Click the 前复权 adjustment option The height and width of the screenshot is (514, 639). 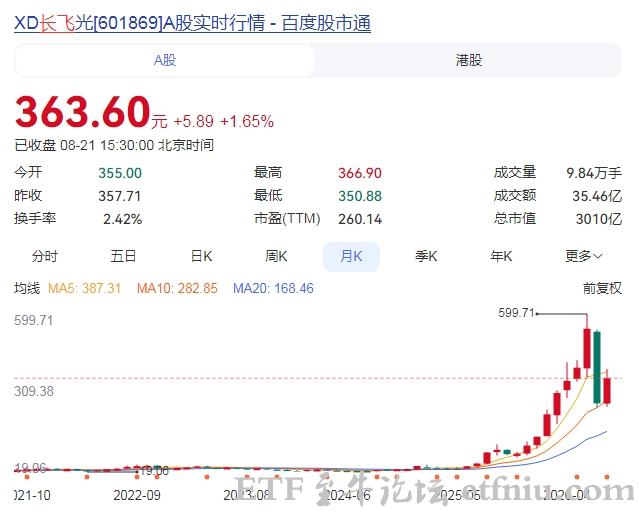point(602,288)
